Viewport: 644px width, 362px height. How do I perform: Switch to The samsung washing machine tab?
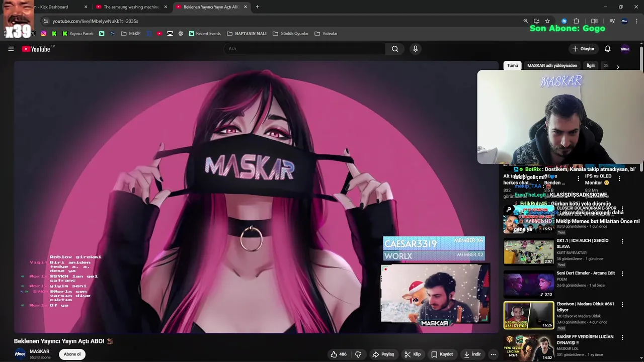pos(131,7)
